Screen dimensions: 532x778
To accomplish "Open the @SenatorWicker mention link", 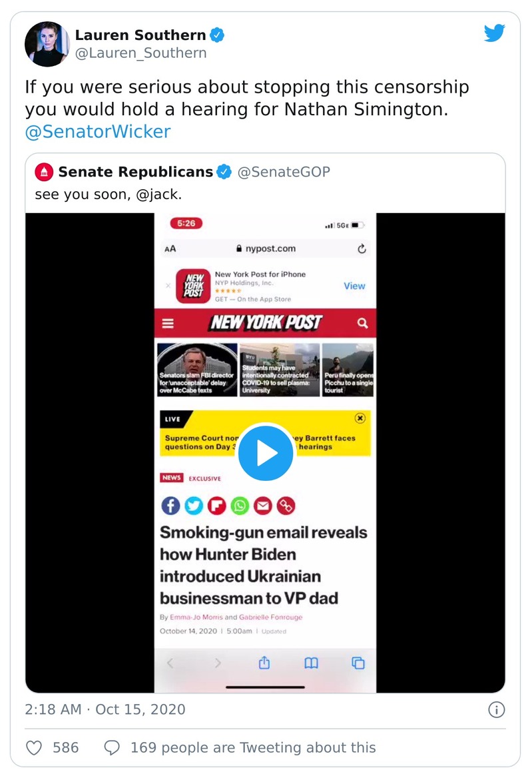I will pyautogui.click(x=98, y=131).
